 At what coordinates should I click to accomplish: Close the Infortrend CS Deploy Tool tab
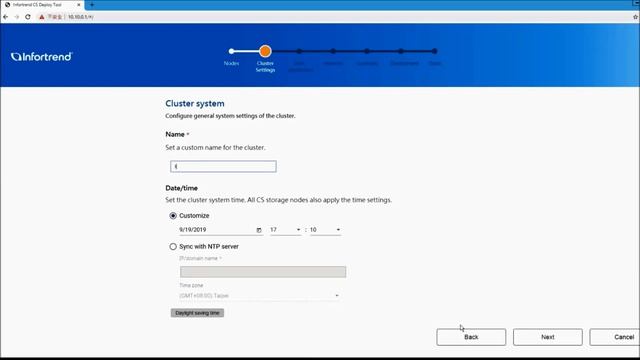click(x=79, y=4)
